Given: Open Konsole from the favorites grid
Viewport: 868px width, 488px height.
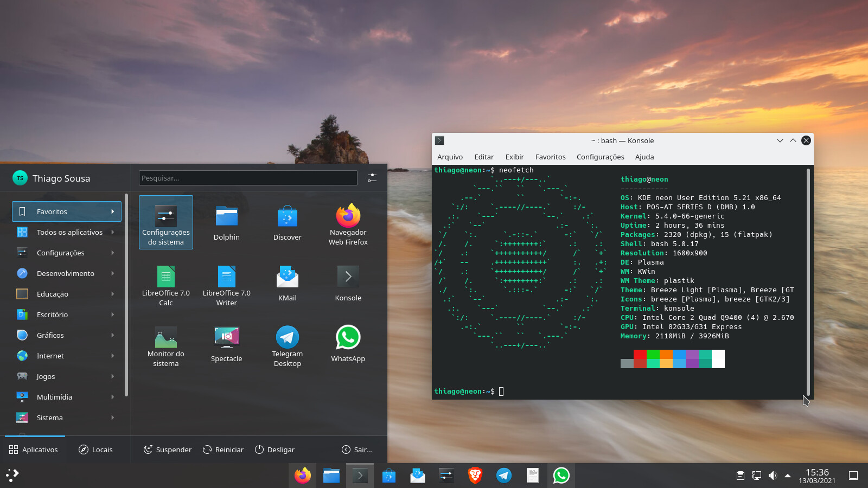Looking at the screenshot, I should coord(348,283).
